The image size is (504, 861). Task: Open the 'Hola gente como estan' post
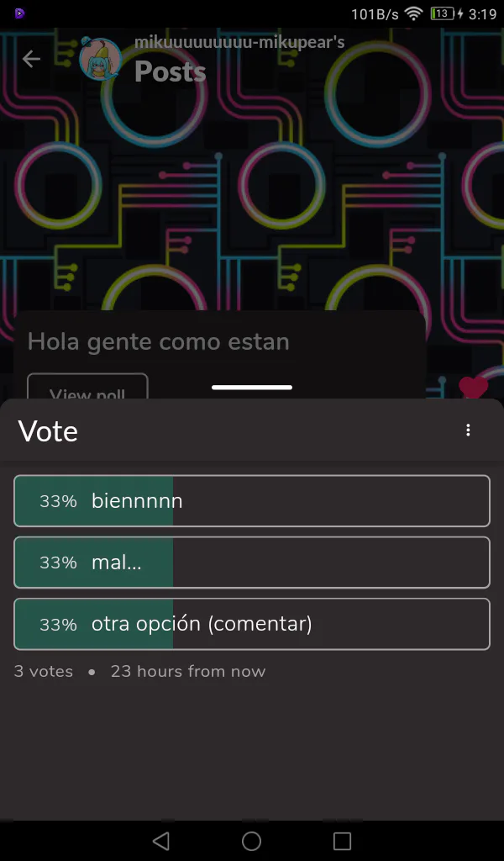pyautogui.click(x=159, y=342)
